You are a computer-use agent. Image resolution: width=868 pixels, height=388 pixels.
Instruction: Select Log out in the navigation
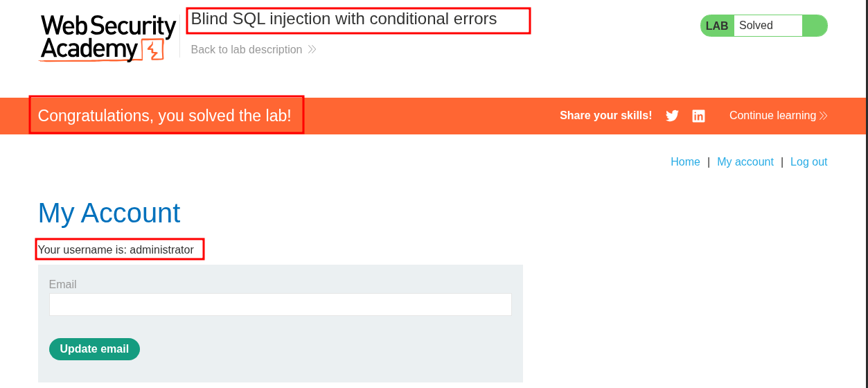click(808, 161)
